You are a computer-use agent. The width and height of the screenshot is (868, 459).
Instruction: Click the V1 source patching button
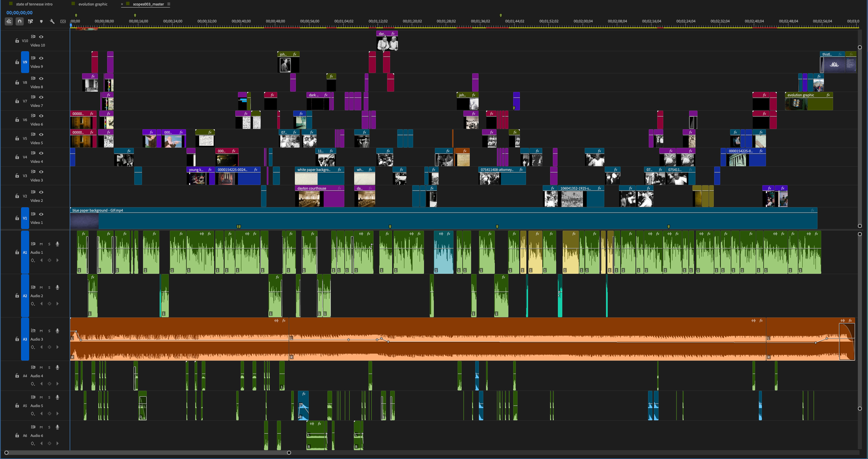point(25,218)
